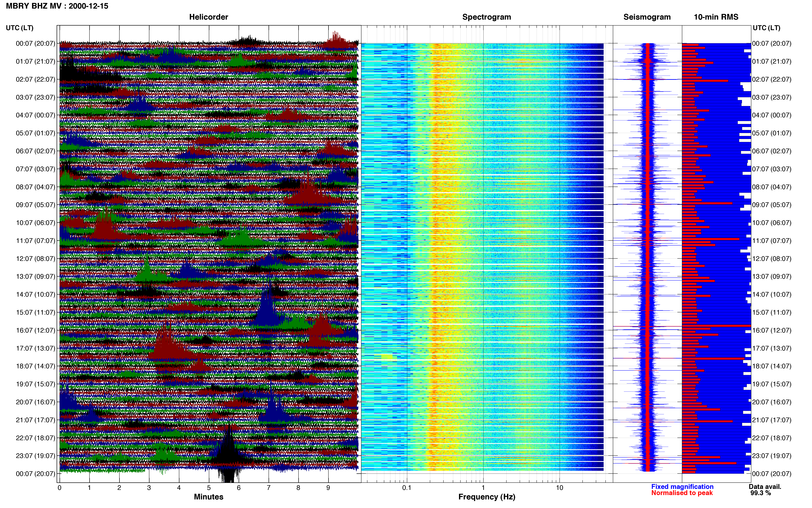Click left time label '17:07 (13:07)'
Screen dimensions: 812x508
pyautogui.click(x=36, y=348)
